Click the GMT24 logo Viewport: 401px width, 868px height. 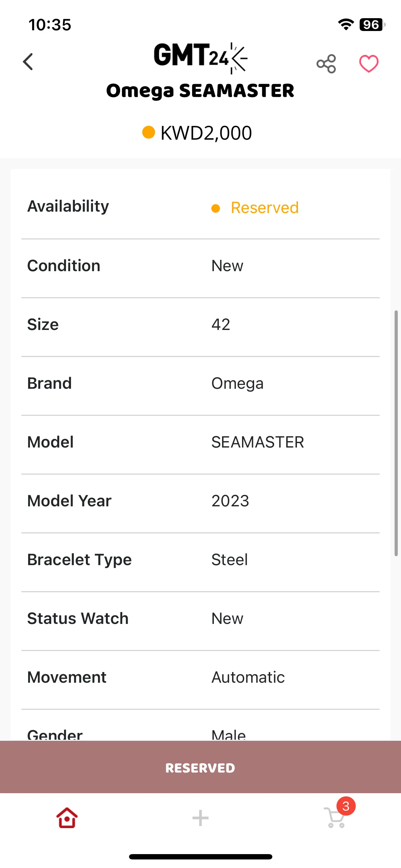coord(201,58)
